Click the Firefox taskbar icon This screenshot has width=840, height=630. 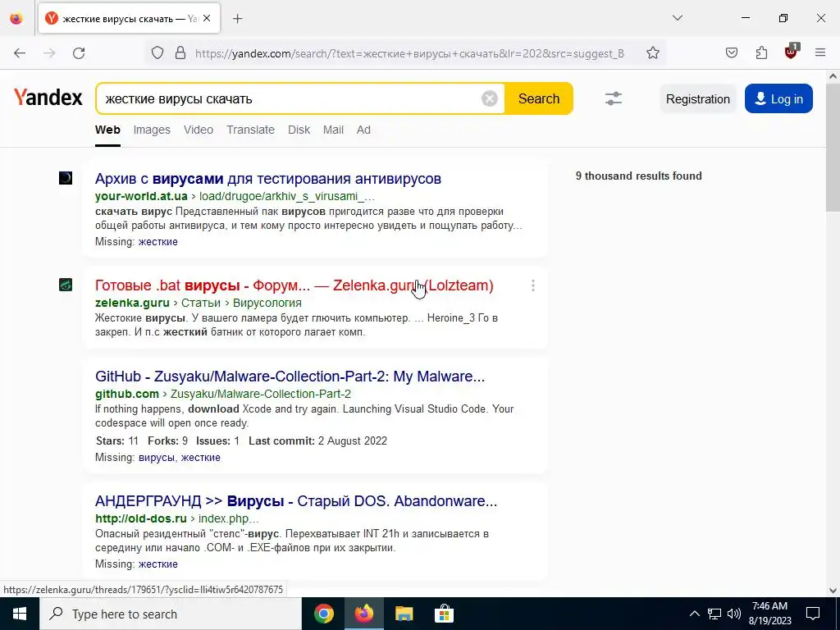[x=363, y=614]
